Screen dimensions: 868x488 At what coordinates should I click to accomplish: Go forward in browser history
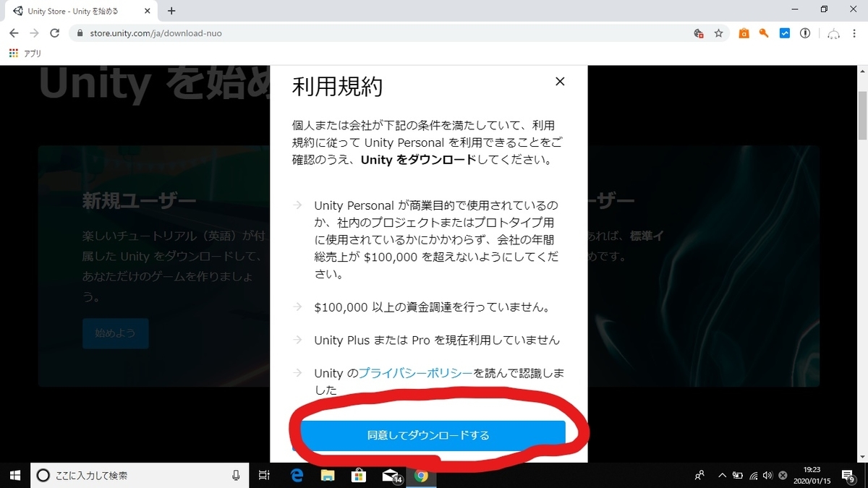pos(34,33)
